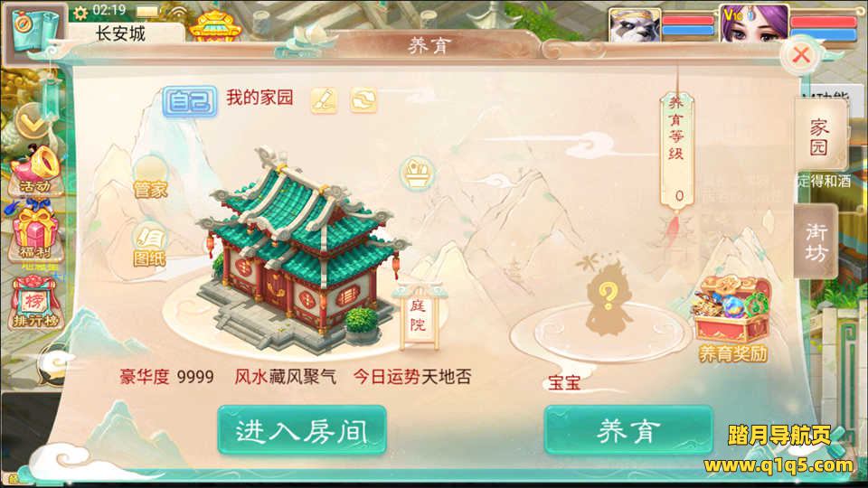Open the settings gear beside the clock
Image resolution: width=868 pixels, height=488 pixels.
coord(80,12)
